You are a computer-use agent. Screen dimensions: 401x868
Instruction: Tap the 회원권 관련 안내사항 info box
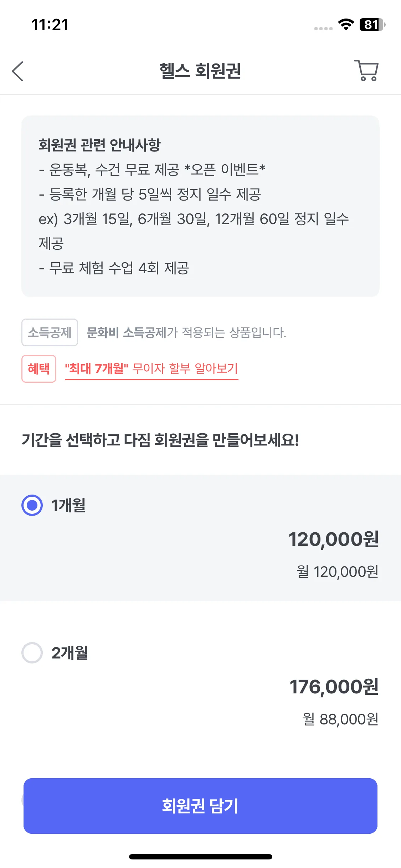tap(200, 206)
